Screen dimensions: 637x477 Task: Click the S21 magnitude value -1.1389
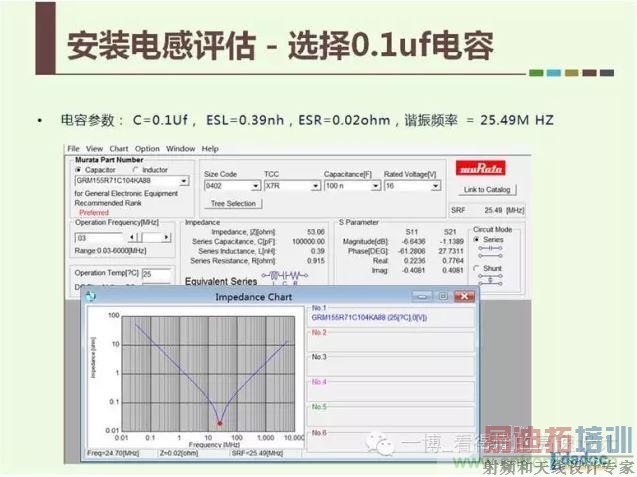point(451,241)
